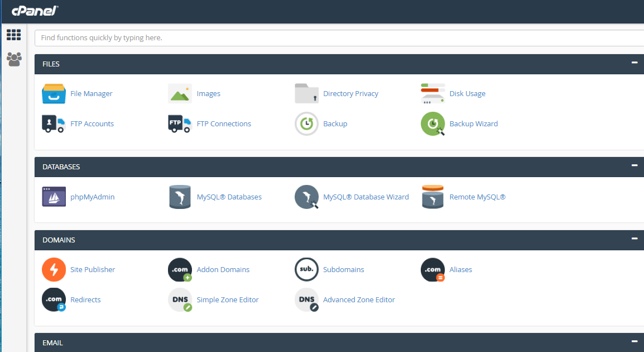Focus the find functions search box
Screen dimensions: 644x352
point(339,38)
